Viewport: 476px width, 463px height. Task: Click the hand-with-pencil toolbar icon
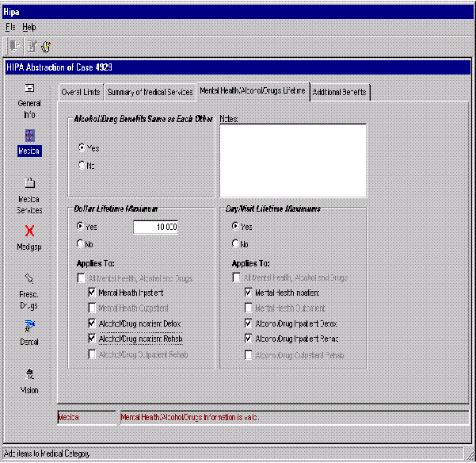46,47
